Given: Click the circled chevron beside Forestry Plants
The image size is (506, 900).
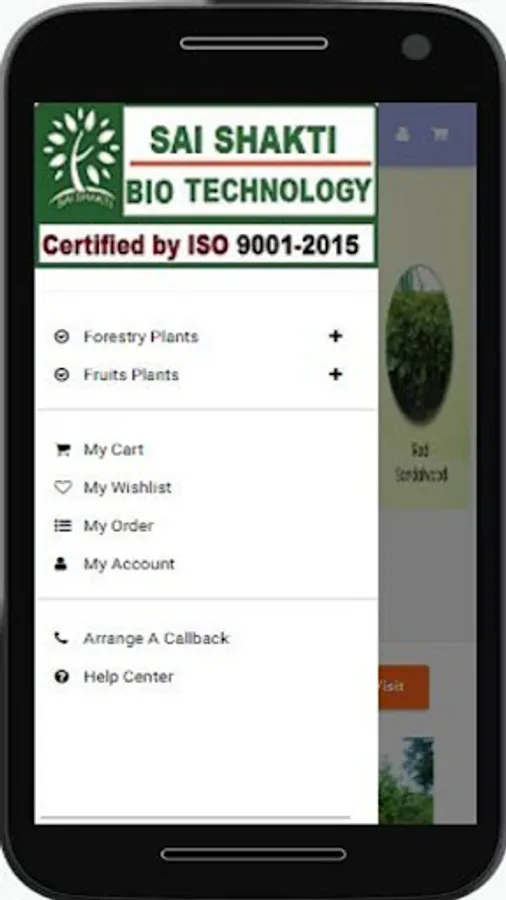Looking at the screenshot, I should tap(61, 336).
